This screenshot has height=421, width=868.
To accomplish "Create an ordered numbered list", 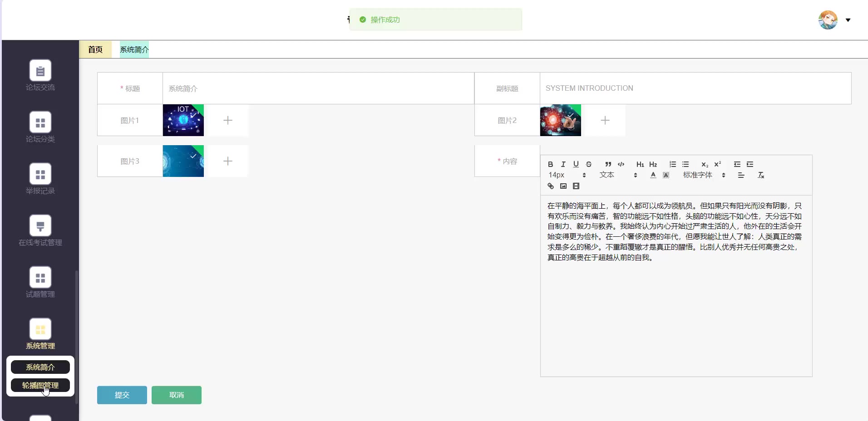I will [672, 164].
